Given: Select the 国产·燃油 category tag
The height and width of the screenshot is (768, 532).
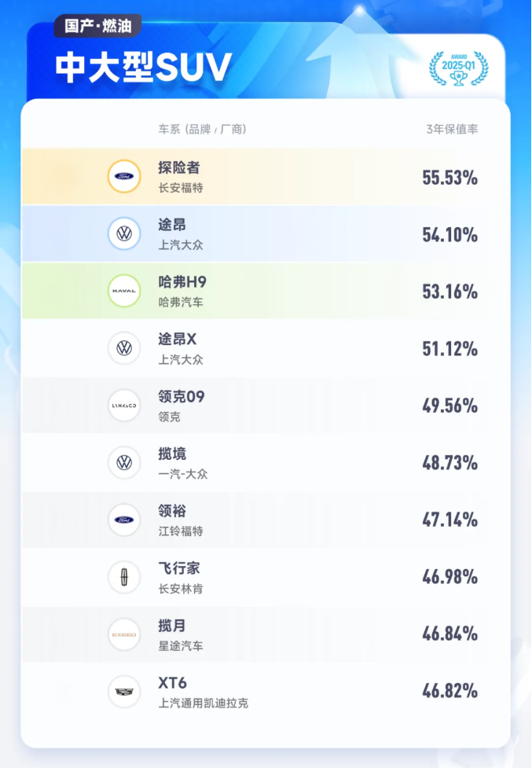Looking at the screenshot, I should [x=97, y=26].
